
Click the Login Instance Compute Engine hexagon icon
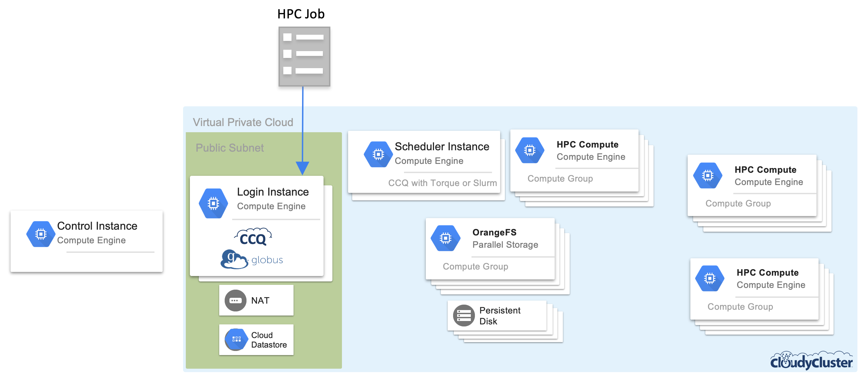213,203
